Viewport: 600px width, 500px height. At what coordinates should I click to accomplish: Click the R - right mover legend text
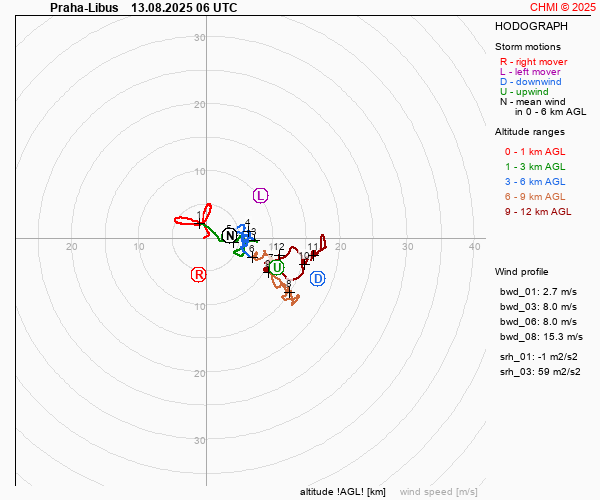point(533,62)
